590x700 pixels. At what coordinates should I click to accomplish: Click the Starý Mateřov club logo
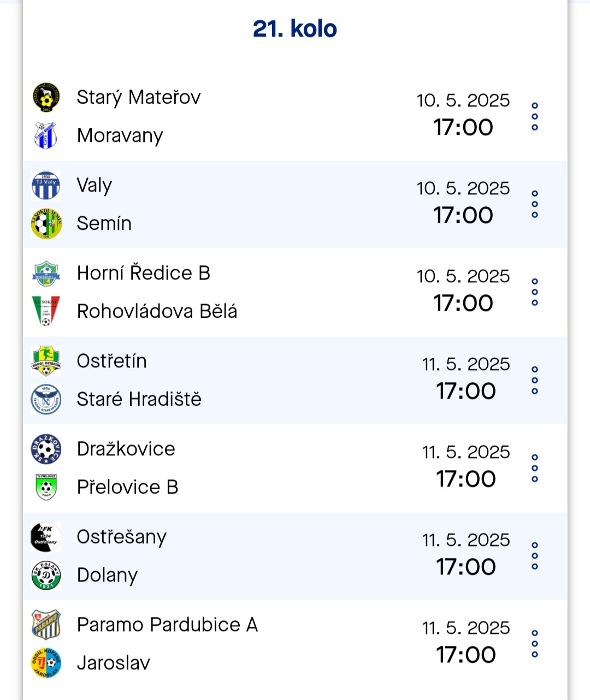click(46, 97)
